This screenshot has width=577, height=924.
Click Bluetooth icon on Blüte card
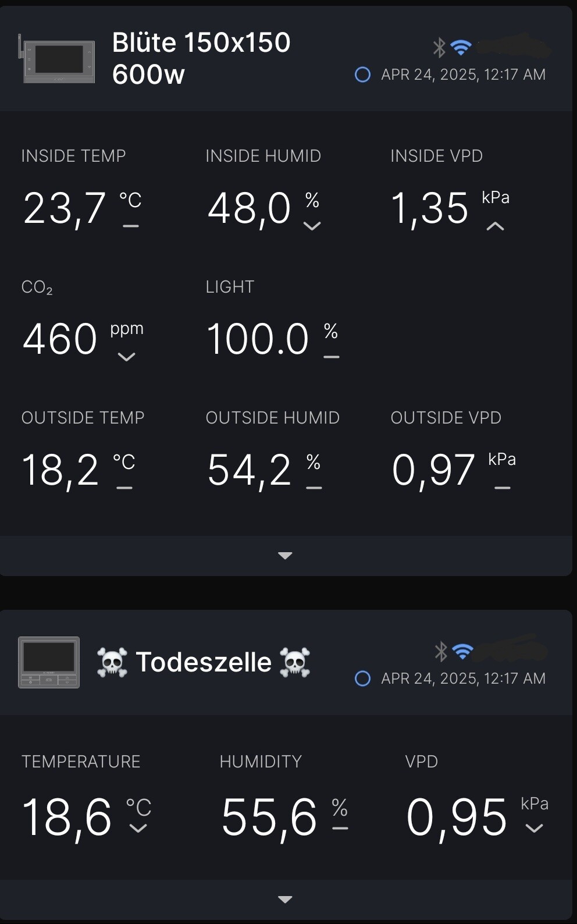(439, 48)
